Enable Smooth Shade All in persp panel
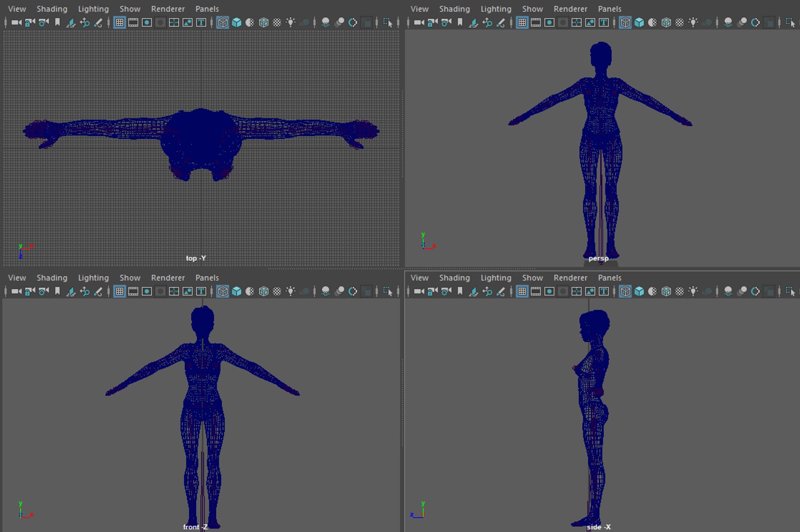Viewport: 800px width, 532px height. click(x=639, y=23)
